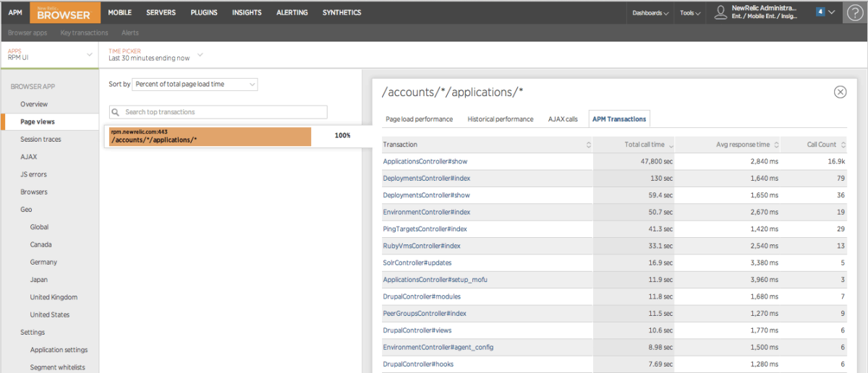
Task: Open the Alerting product tab
Action: (x=292, y=12)
